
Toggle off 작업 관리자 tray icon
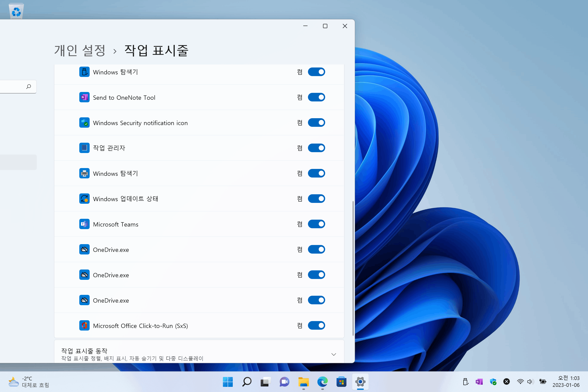tap(316, 148)
